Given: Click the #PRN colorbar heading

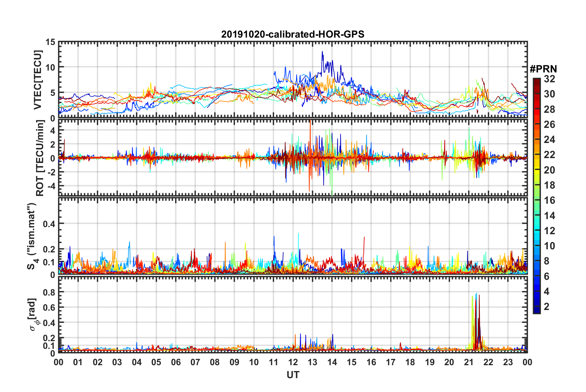Looking at the screenshot, I should coord(543,69).
